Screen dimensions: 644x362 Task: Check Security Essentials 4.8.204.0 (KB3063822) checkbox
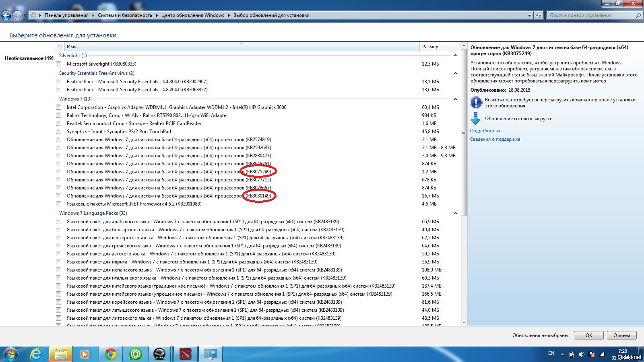pos(59,90)
